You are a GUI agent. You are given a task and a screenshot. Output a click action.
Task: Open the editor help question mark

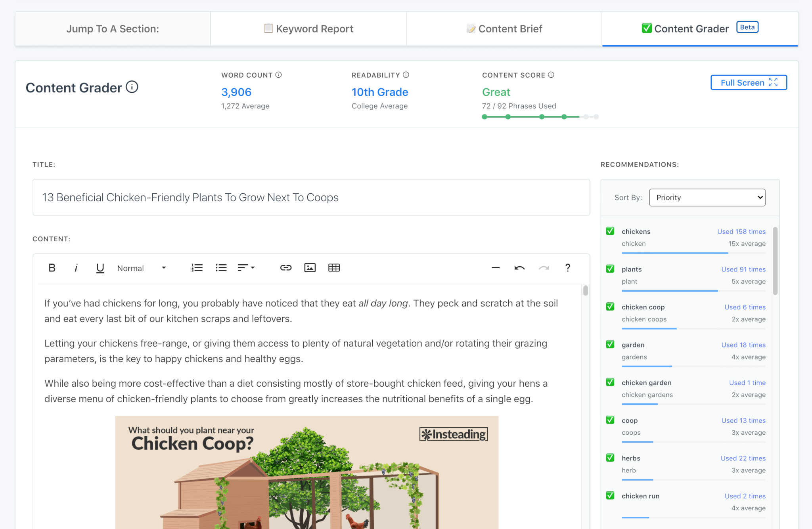coord(567,268)
